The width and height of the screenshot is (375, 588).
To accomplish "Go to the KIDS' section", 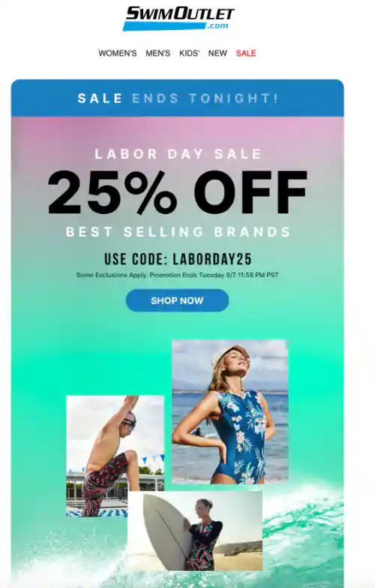I will pos(189,53).
